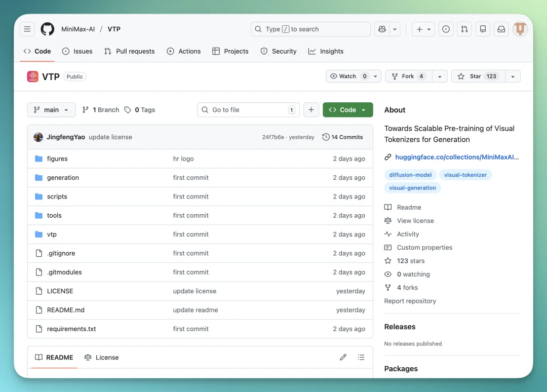Add file using the plus button
This screenshot has height=392, width=547.
coord(311,110)
